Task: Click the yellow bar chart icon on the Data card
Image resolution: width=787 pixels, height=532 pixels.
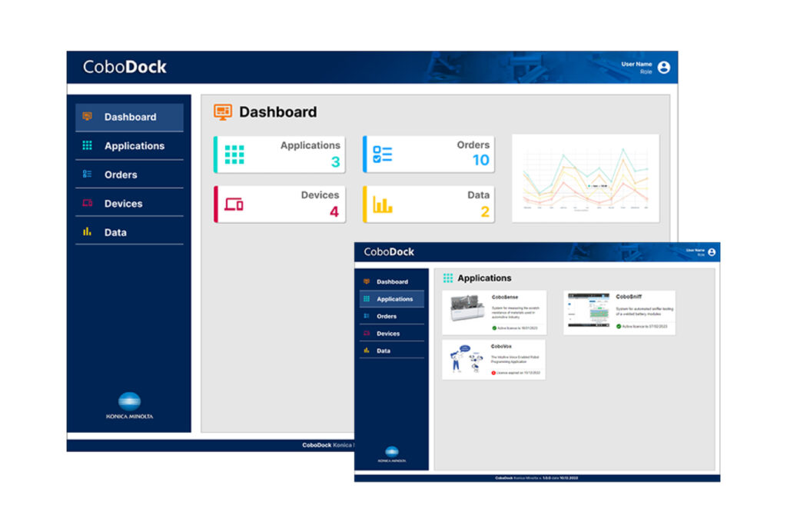Action: pos(383,204)
